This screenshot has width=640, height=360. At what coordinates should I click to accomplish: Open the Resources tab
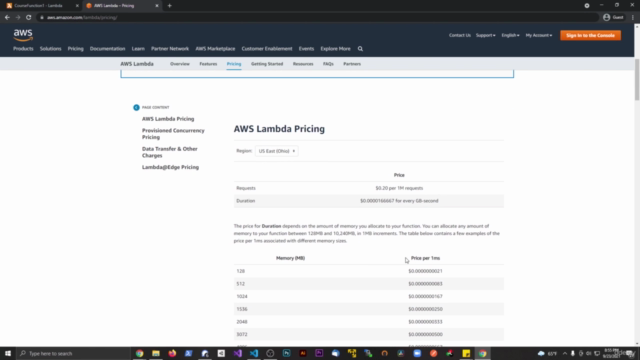[303, 64]
